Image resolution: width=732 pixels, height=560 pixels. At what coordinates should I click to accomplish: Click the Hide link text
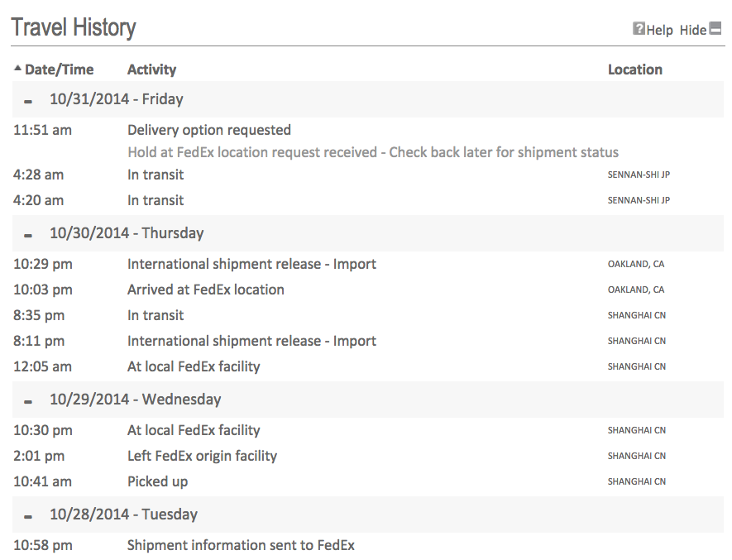(x=692, y=30)
